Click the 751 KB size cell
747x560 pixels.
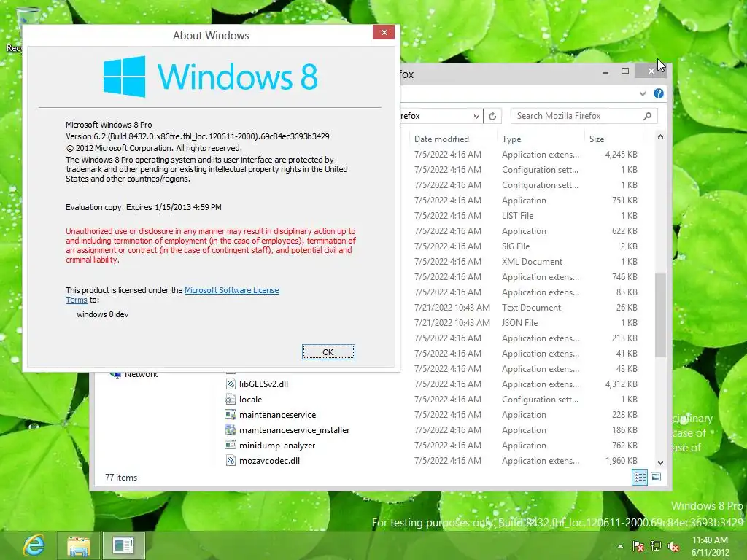[x=624, y=201]
